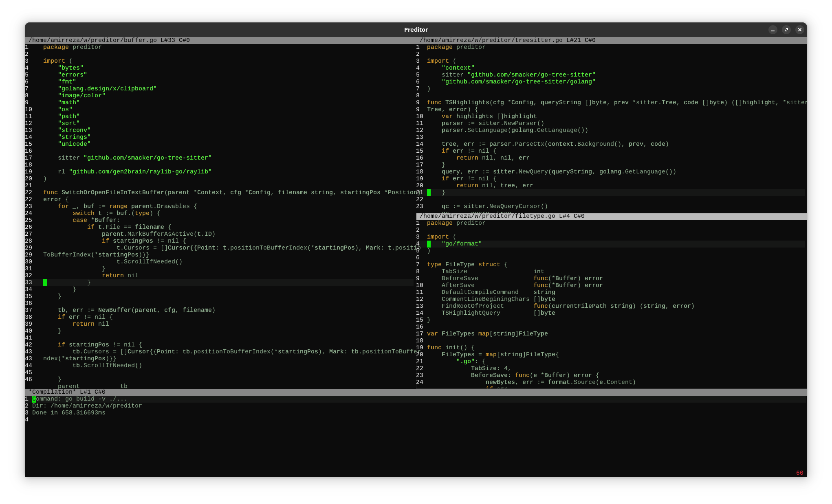Minimize the Preditor window
Screen dimensions: 832x504
773,30
